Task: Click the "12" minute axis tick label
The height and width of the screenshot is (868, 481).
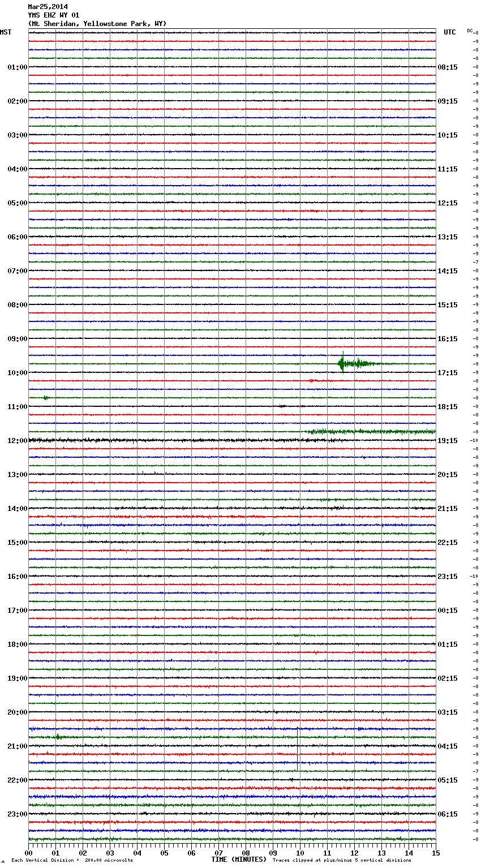Action: pyautogui.click(x=355, y=853)
